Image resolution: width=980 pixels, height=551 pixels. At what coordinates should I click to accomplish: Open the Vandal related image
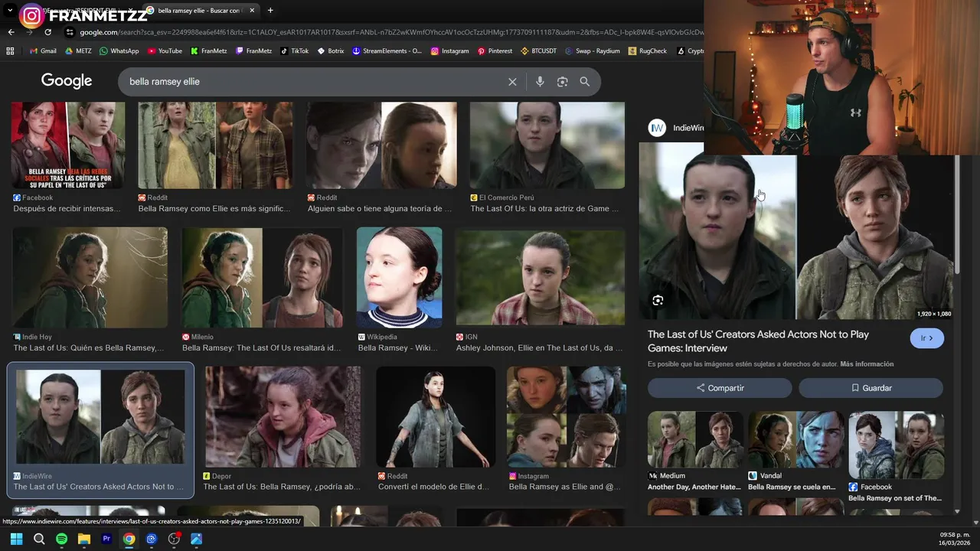(x=795, y=440)
